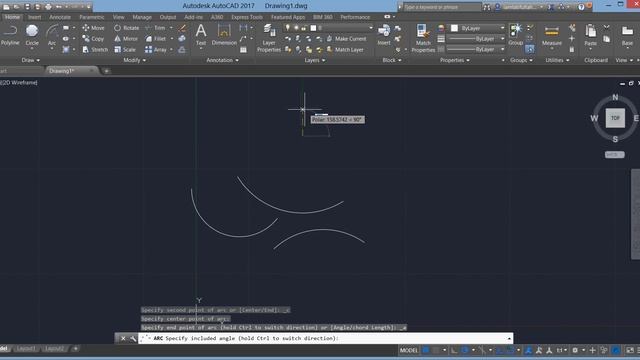The height and width of the screenshot is (360, 640).
Task: Expand the Block panel
Action: pyautogui.click(x=391, y=60)
